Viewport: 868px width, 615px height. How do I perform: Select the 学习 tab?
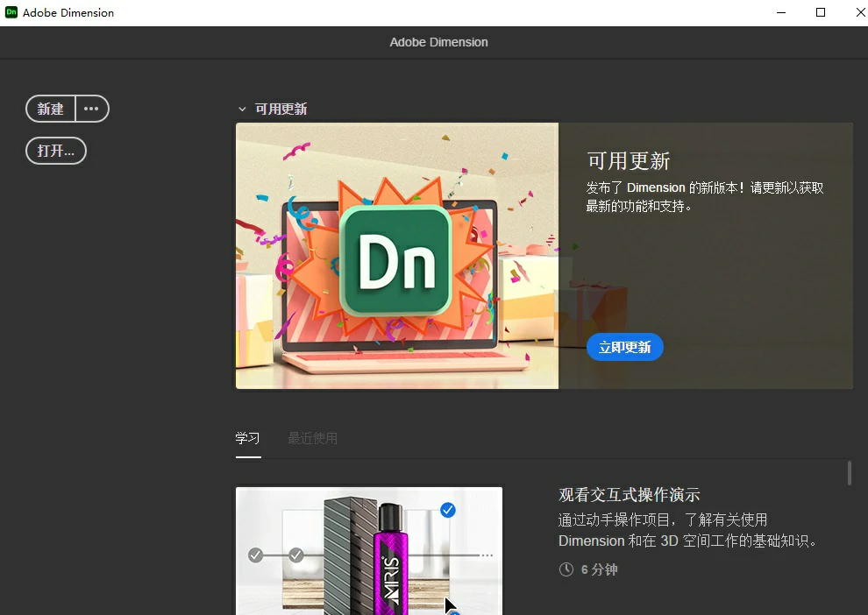[248, 438]
